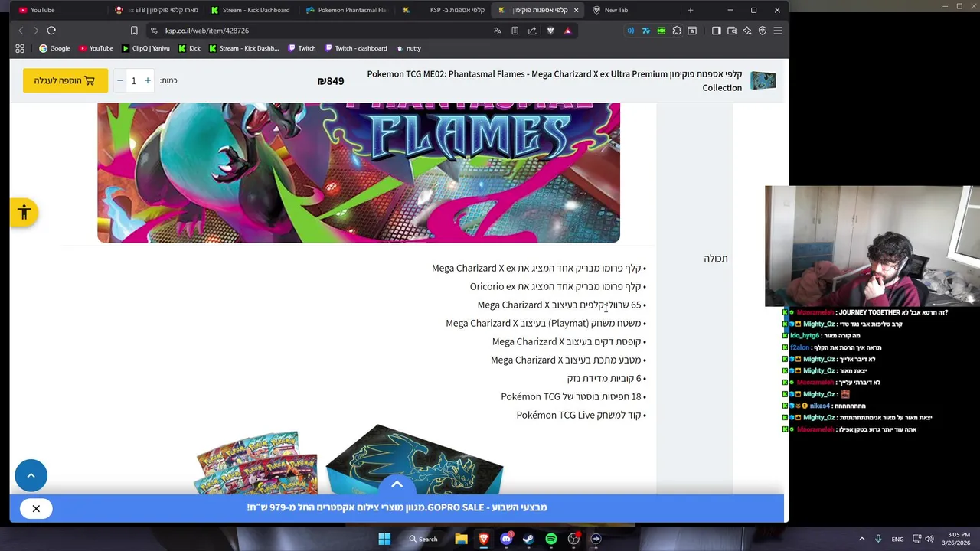The image size is (980, 551).
Task: Click the product thumbnail in sticky header
Action: coord(763,80)
